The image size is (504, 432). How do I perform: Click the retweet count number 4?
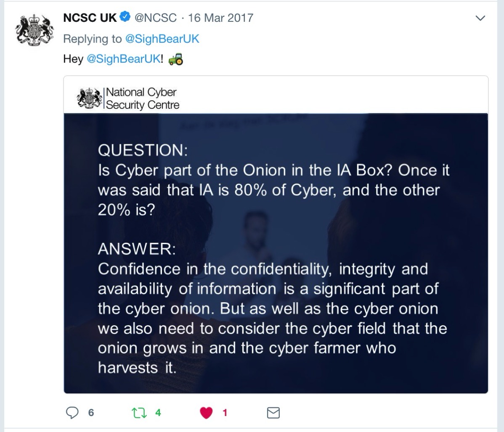(x=158, y=413)
